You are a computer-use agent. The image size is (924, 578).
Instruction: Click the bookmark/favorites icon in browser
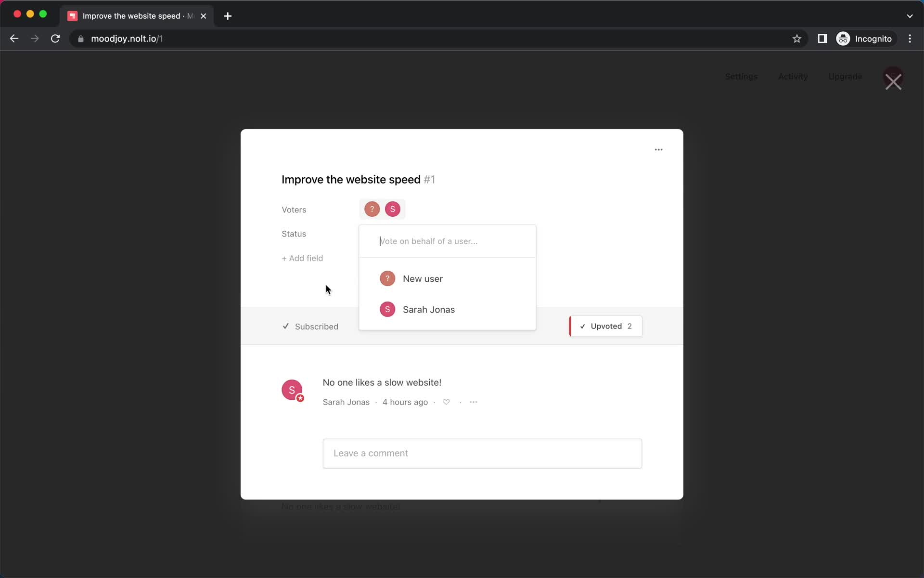(796, 39)
